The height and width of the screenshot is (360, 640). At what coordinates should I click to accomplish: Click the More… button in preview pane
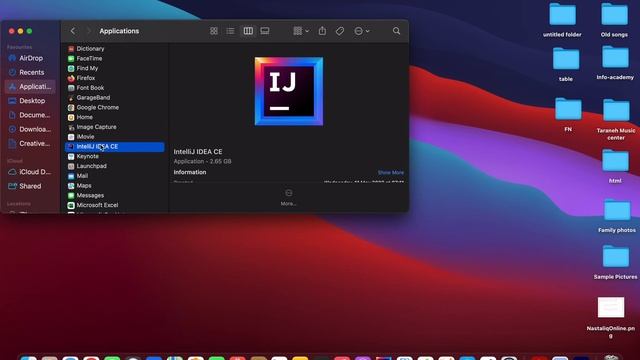point(289,197)
